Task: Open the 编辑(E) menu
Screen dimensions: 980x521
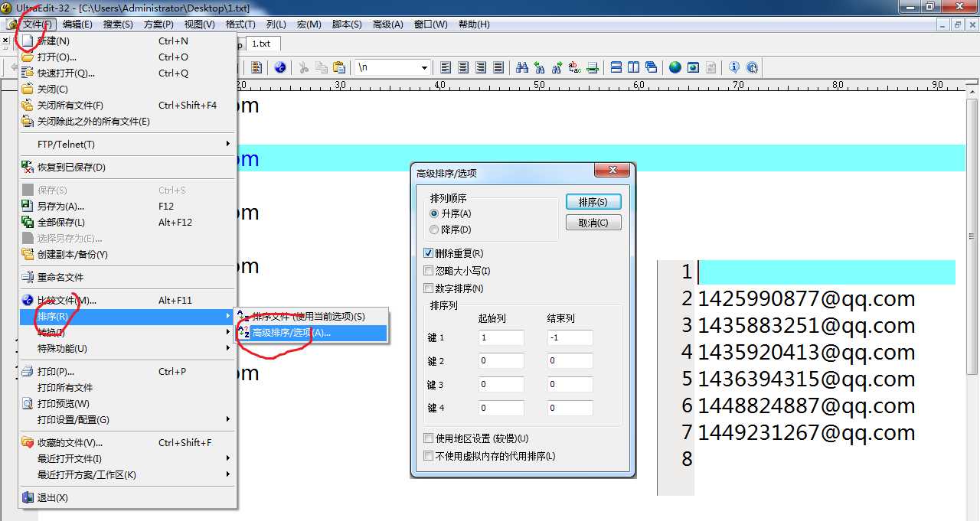Action: pyautogui.click(x=77, y=24)
